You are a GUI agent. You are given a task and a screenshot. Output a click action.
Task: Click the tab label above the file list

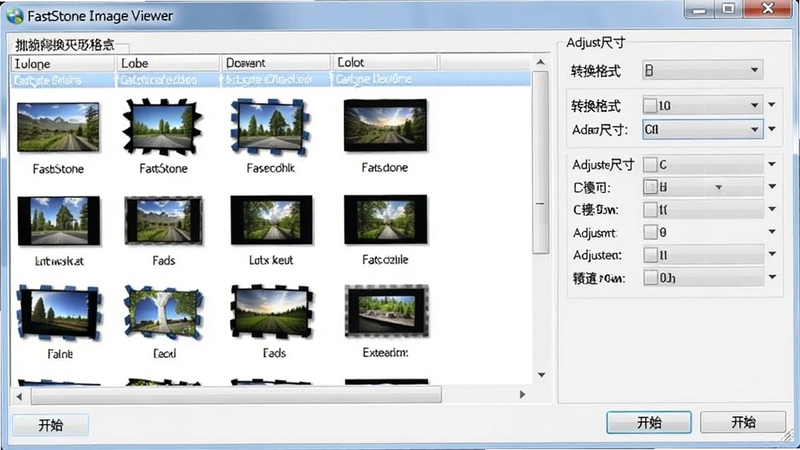[x=65, y=45]
